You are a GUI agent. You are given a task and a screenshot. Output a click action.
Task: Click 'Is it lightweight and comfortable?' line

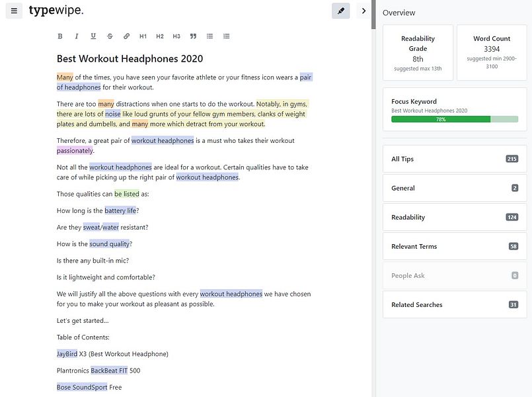click(x=106, y=277)
